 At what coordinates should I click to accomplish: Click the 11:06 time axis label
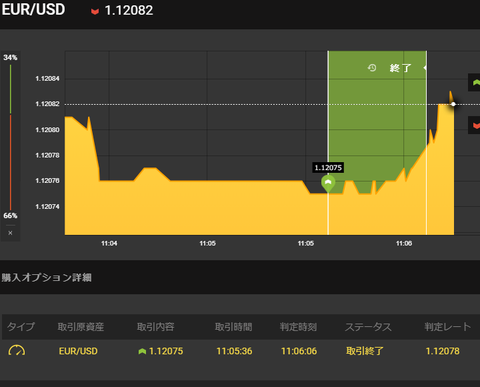point(404,244)
